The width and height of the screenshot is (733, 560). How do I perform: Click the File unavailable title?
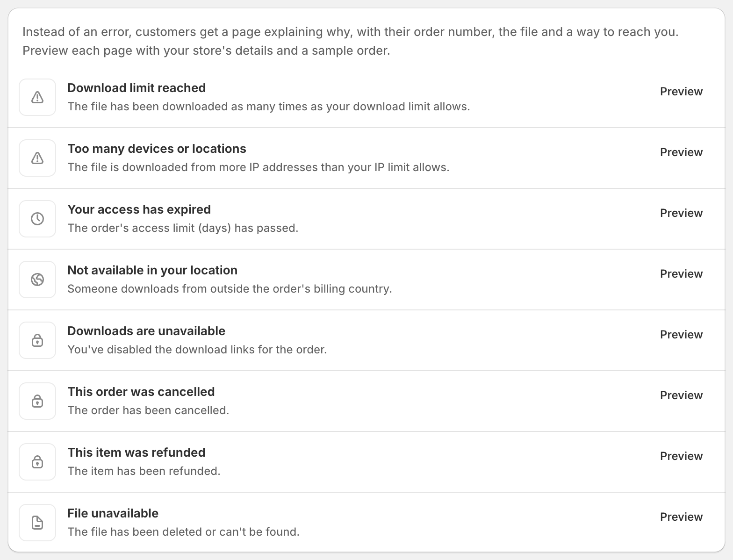(113, 513)
